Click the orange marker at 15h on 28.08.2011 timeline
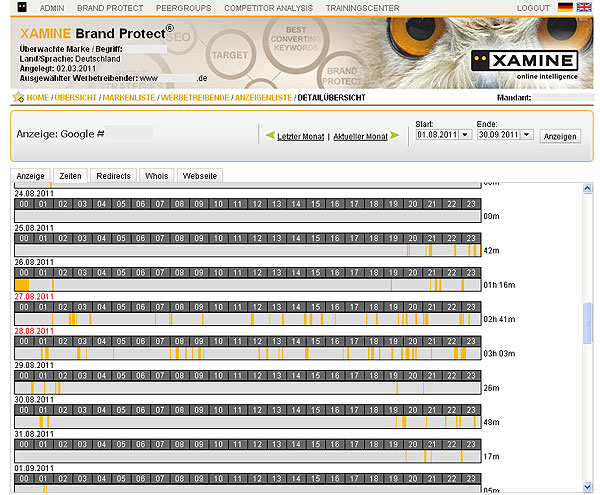The width and height of the screenshot is (600, 495). [307, 353]
